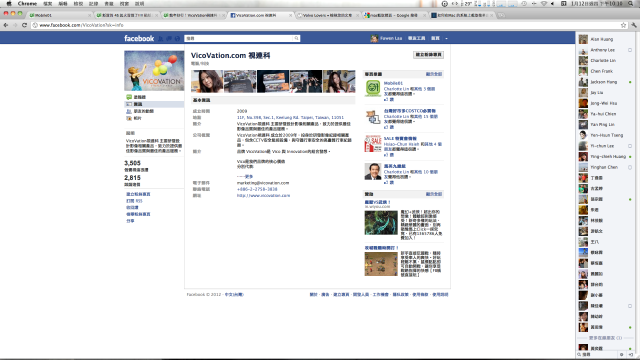Screen dimensions: 640x360
Task: Click the Mobile01 page icon in the likes list
Action: [x=373, y=88]
